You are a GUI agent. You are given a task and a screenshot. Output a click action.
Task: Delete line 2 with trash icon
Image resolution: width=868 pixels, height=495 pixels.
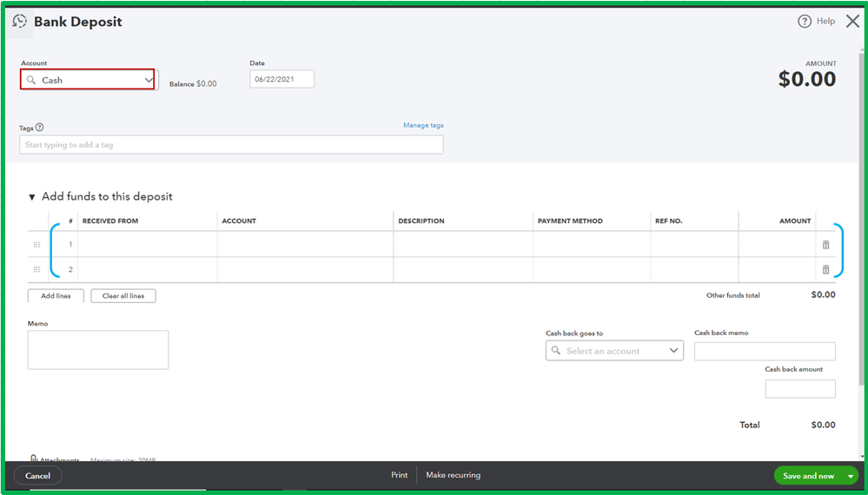pos(825,270)
